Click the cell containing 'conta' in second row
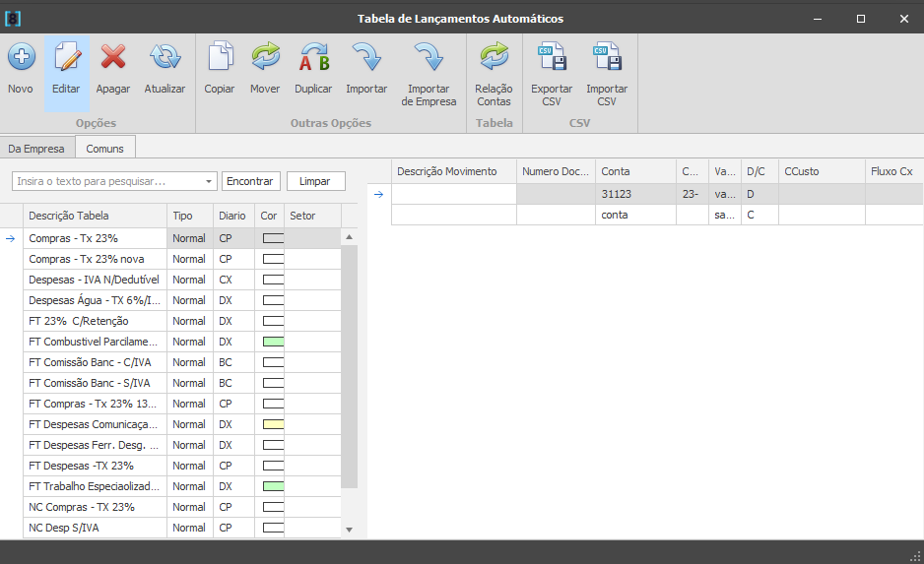 pos(635,215)
